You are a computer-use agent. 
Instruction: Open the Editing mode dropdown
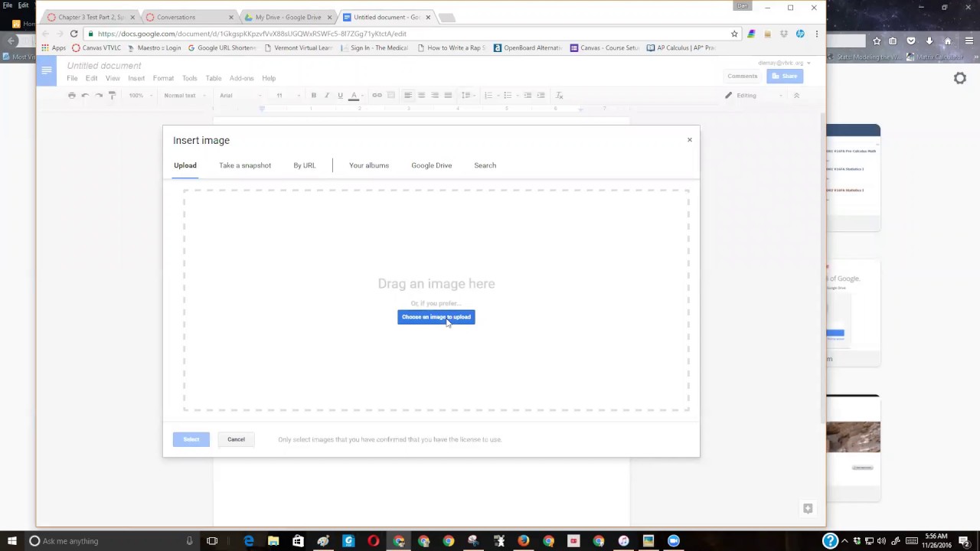point(753,96)
